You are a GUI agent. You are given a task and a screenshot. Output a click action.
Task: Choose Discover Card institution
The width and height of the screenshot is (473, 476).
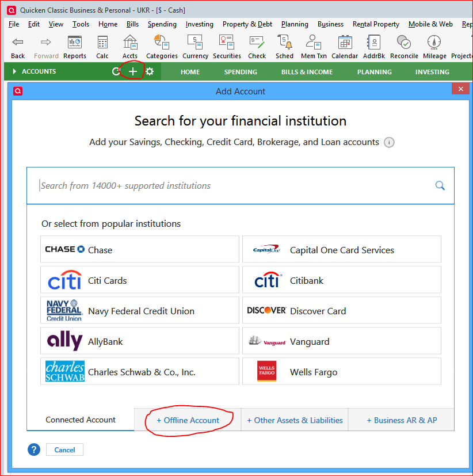coord(342,310)
